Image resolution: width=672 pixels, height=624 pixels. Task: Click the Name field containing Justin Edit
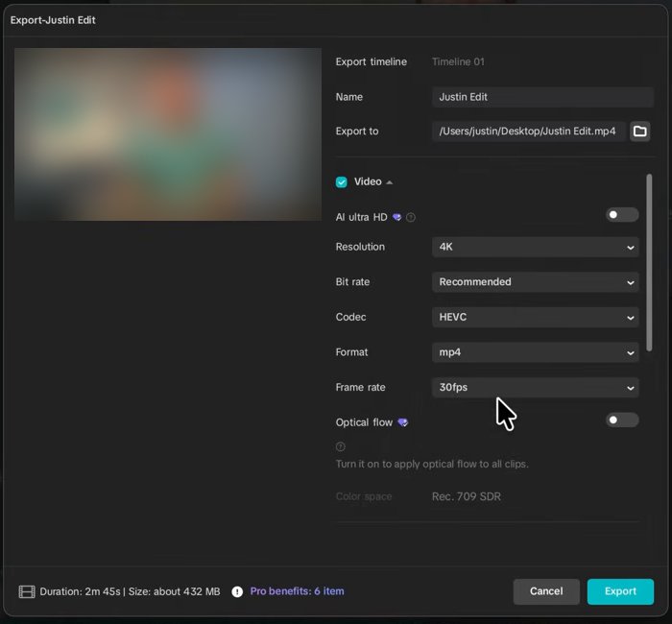tap(542, 97)
